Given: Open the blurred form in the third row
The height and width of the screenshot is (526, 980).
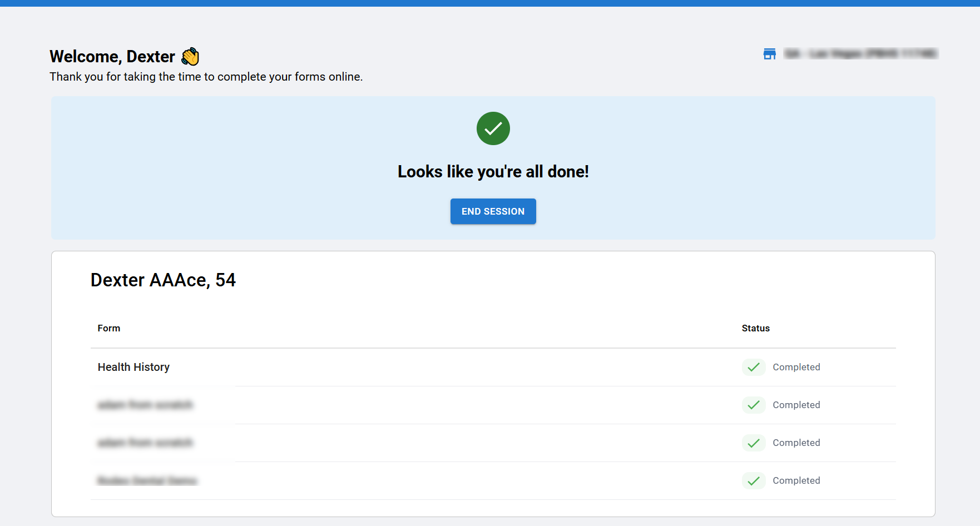Looking at the screenshot, I should (x=145, y=443).
